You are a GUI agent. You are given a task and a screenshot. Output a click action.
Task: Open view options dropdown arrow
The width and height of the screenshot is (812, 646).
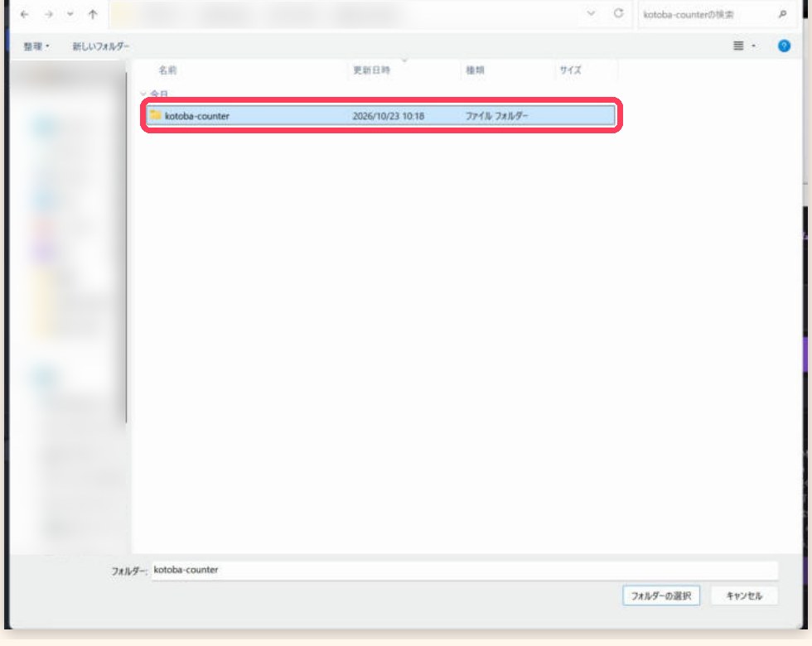pos(753,46)
